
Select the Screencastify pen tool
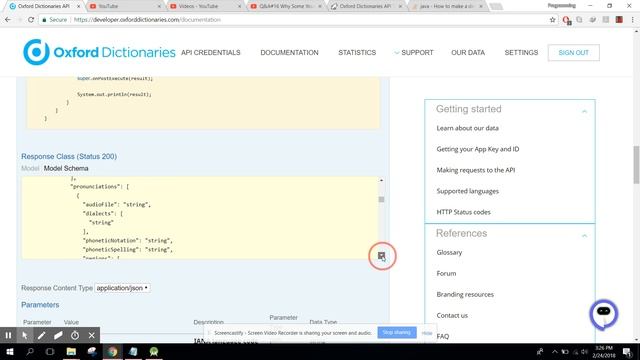[x=42, y=336]
